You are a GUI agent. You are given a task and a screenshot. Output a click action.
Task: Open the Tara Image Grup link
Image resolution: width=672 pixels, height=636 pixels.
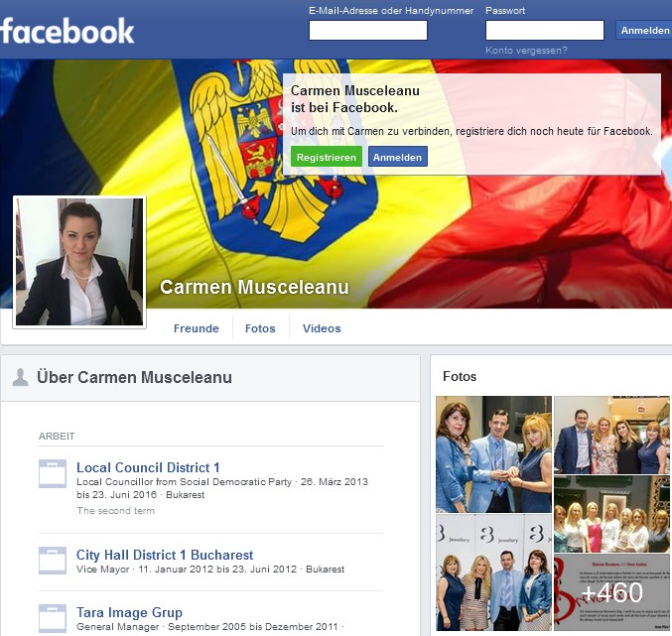tap(129, 612)
